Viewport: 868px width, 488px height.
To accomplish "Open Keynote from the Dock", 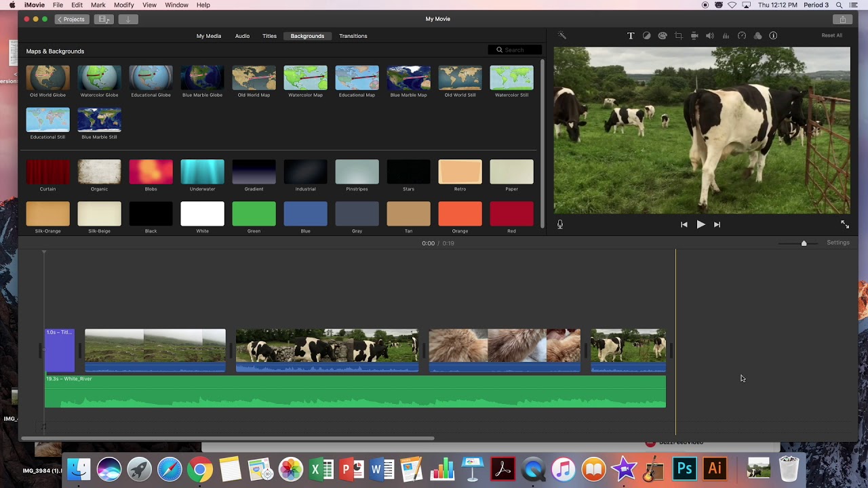I will coord(472,469).
